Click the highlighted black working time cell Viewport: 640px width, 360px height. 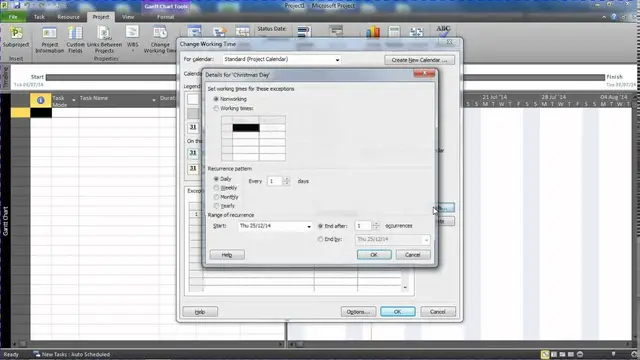click(246, 128)
